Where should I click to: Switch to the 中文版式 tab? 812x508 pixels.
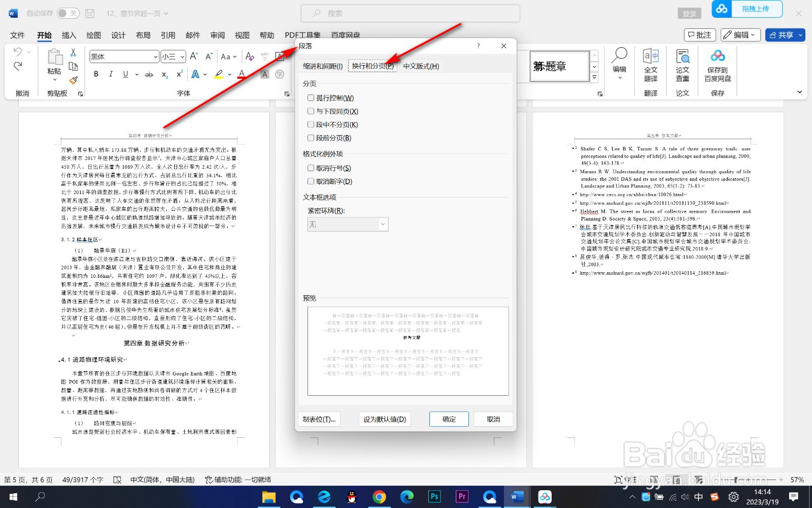coord(420,66)
